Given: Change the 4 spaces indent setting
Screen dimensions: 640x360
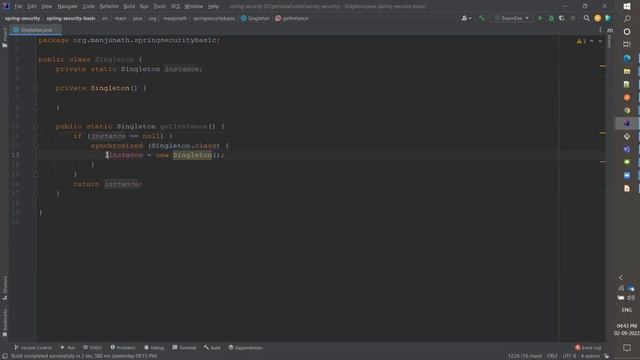Looking at the screenshot, I should [590, 356].
